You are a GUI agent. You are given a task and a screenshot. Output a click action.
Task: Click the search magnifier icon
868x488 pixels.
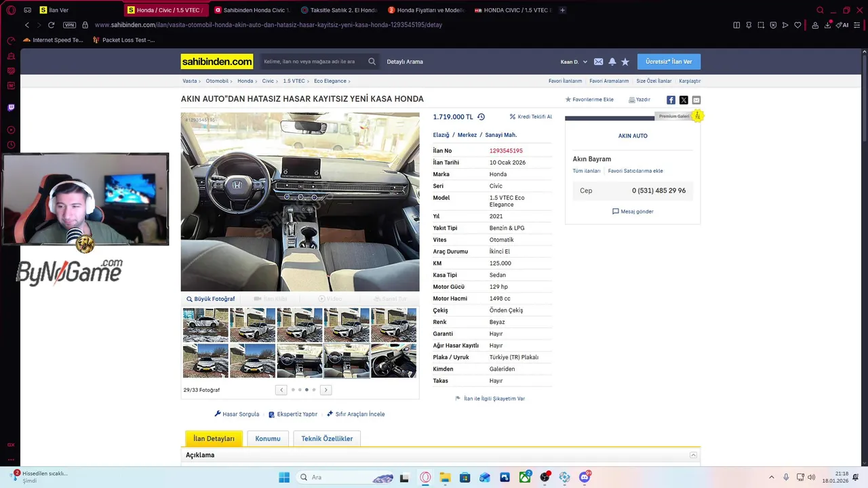pos(372,62)
